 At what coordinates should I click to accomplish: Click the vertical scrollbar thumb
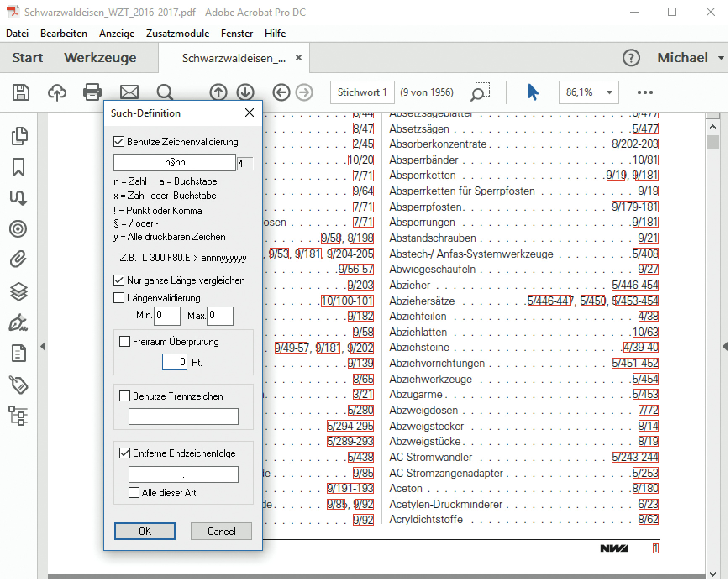pyautogui.click(x=712, y=142)
